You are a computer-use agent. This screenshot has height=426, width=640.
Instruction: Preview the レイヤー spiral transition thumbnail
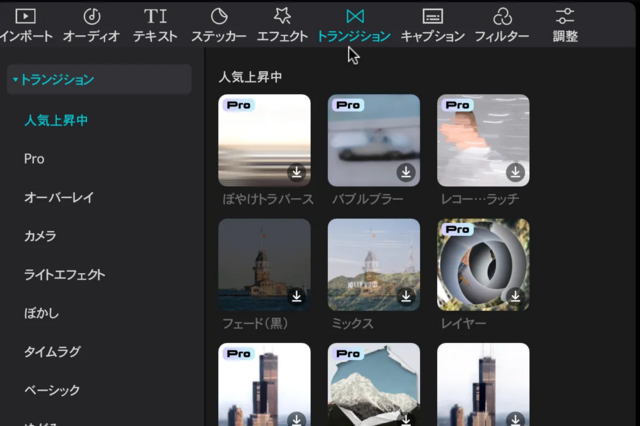pyautogui.click(x=483, y=265)
